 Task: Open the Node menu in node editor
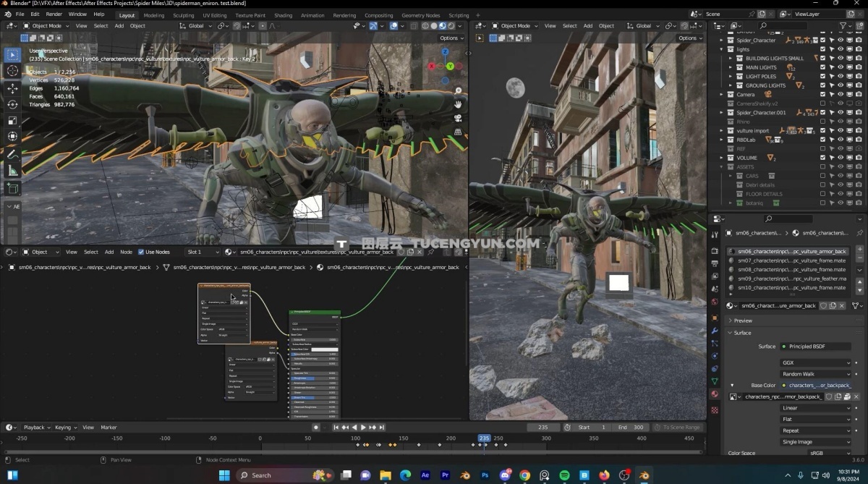(x=126, y=252)
